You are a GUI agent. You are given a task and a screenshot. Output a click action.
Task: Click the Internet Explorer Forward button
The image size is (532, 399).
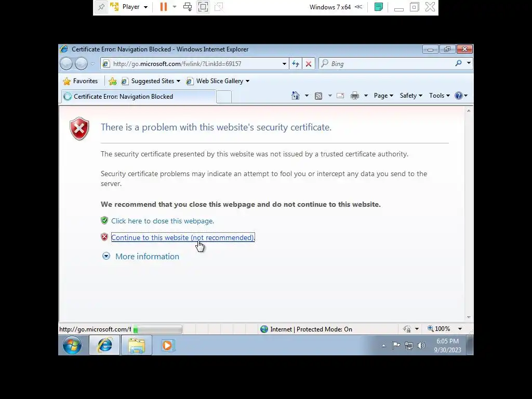coord(81,63)
